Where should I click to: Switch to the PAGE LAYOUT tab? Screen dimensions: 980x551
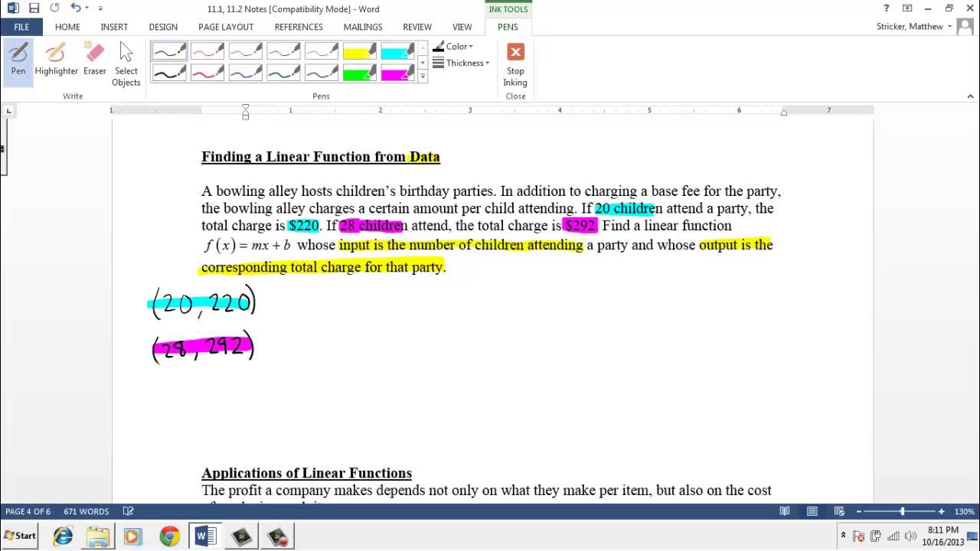click(226, 27)
